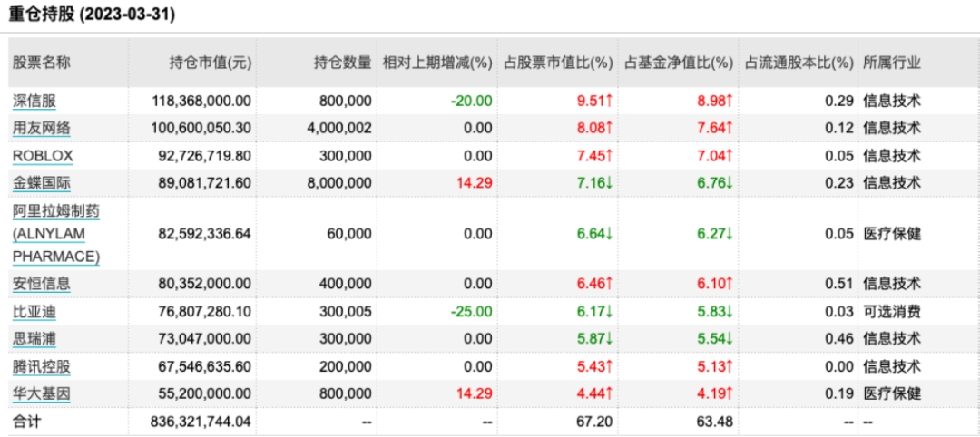Viewport: 980px width, 437px height.
Task: Click the 6.64↓ stock value ratio
Action: point(596,234)
